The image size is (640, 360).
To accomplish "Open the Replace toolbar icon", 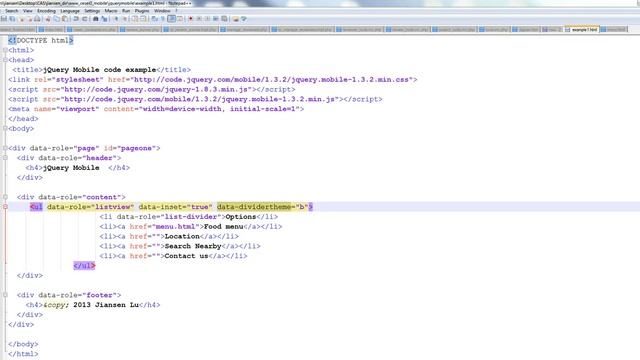I will point(104,19).
